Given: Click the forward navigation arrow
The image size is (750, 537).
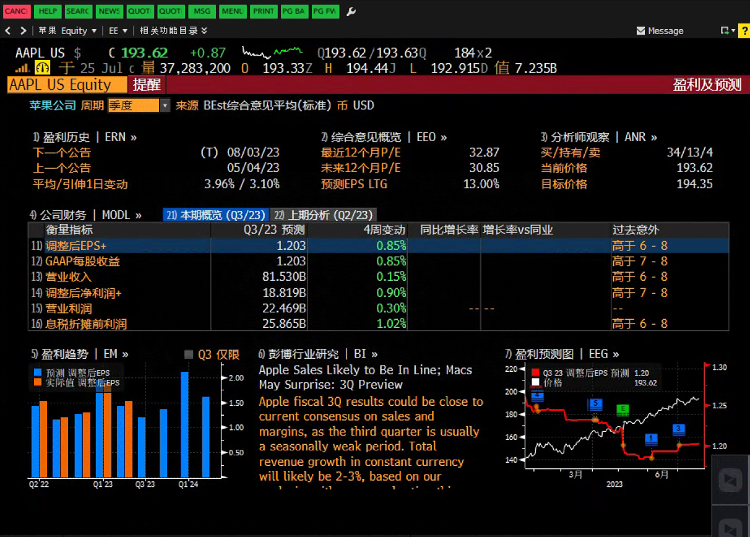Looking at the screenshot, I should (22, 31).
